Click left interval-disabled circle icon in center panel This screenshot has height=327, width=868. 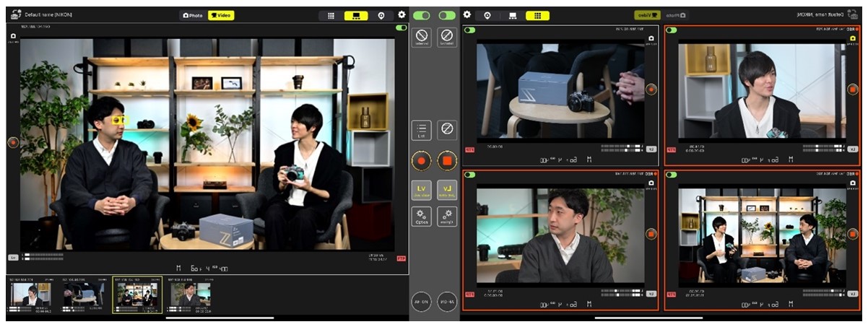[x=422, y=37]
